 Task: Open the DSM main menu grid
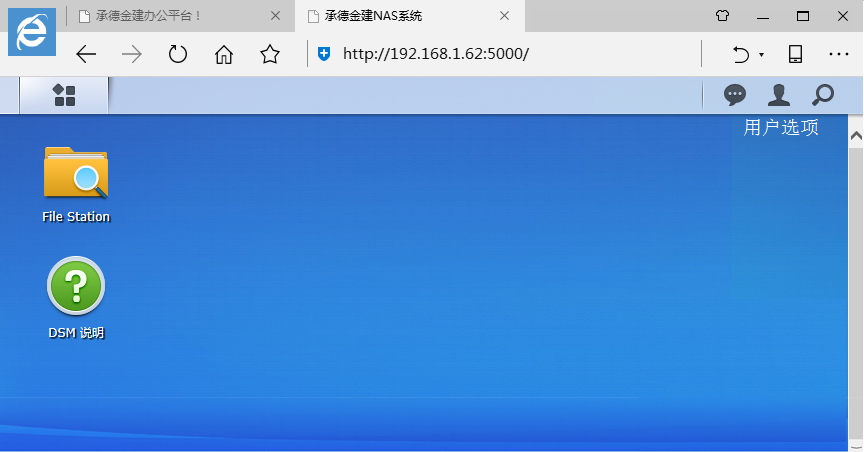click(x=64, y=95)
